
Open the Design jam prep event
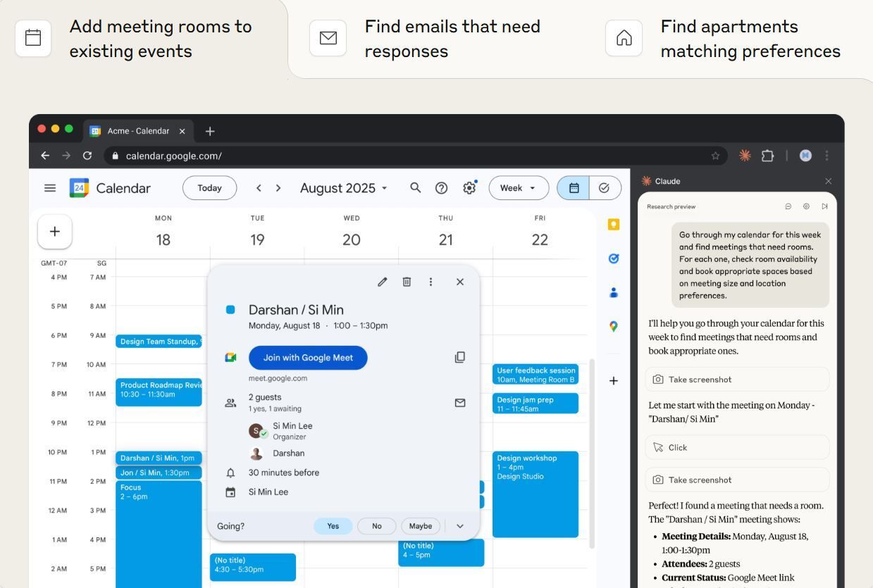click(535, 404)
